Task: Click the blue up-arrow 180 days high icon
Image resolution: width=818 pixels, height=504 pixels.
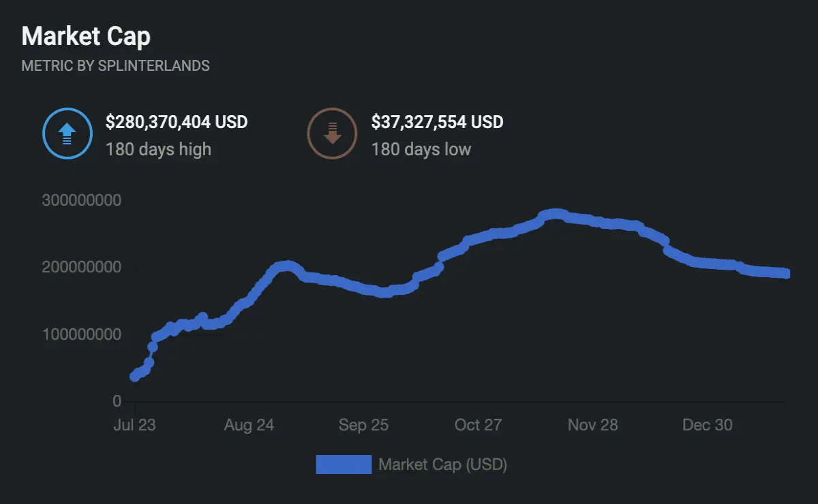Action: click(67, 133)
